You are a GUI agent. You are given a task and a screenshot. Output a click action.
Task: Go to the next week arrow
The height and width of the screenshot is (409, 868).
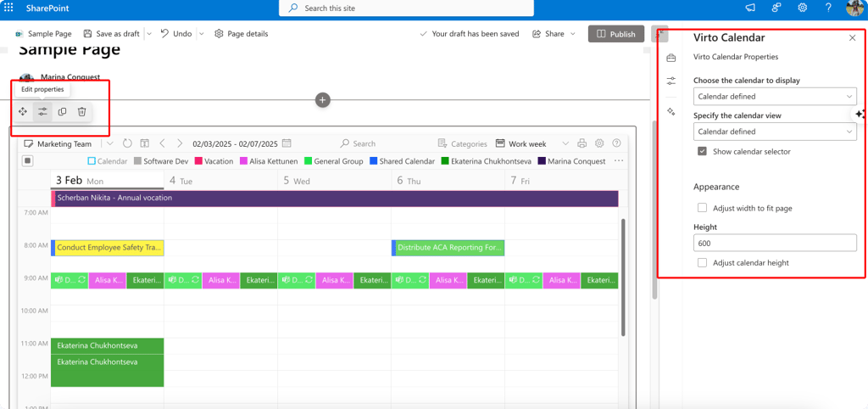pos(180,143)
